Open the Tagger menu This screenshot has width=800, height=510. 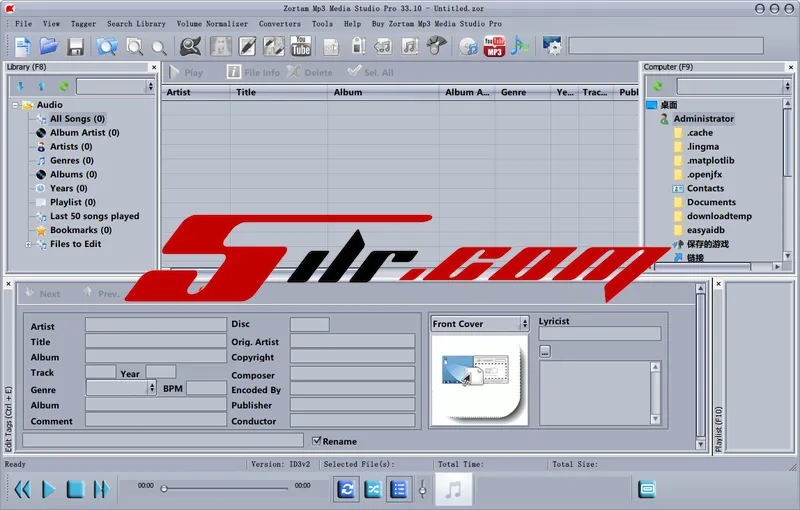pyautogui.click(x=83, y=23)
